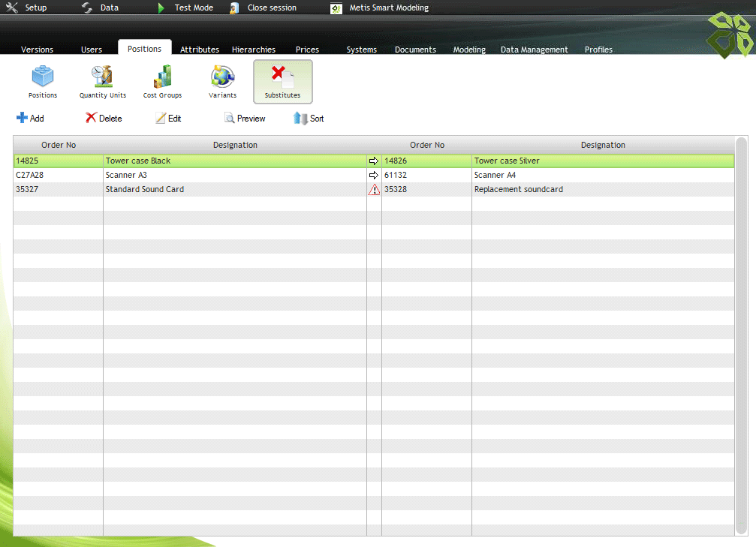Screen dimensions: 756x547
Task: Open the Quantity Units section
Action: pyautogui.click(x=103, y=82)
